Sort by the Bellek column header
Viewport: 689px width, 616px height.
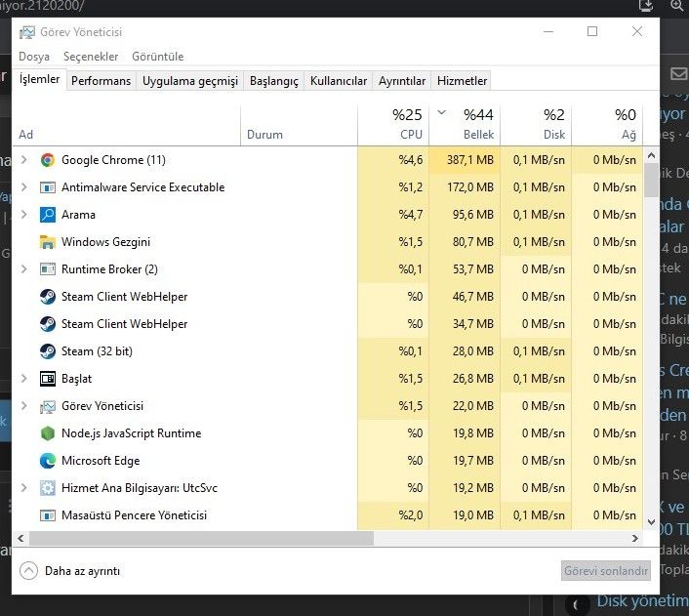tap(465, 125)
